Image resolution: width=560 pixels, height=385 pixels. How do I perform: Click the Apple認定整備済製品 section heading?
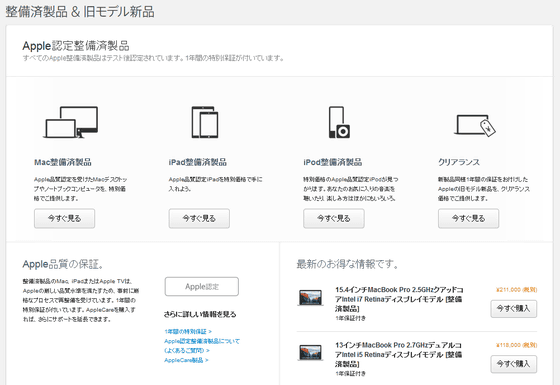coord(76,46)
